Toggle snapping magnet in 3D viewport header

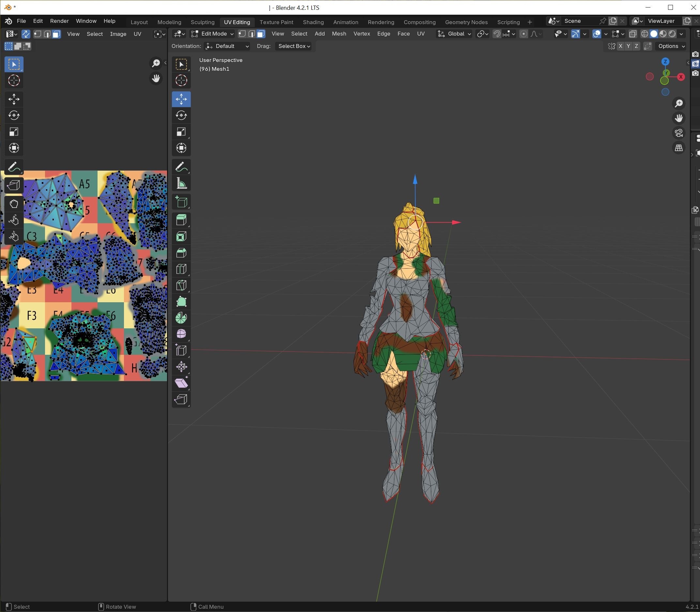click(x=497, y=34)
